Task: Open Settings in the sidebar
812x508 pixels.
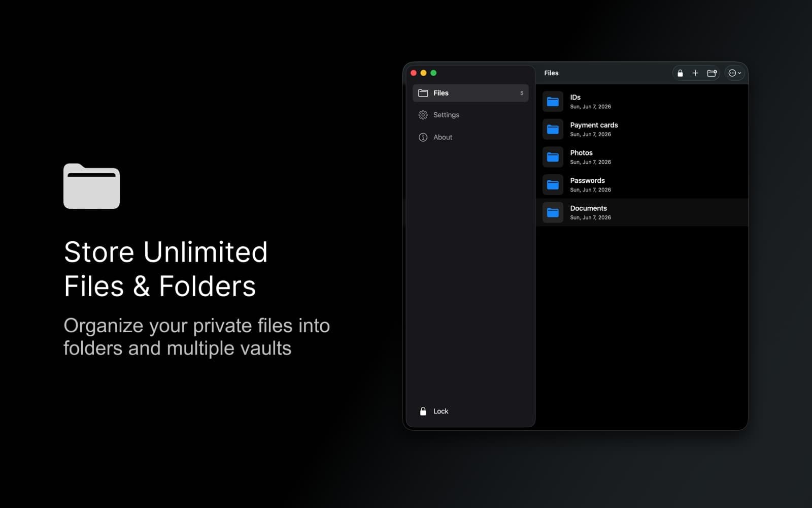Action: tap(470, 115)
